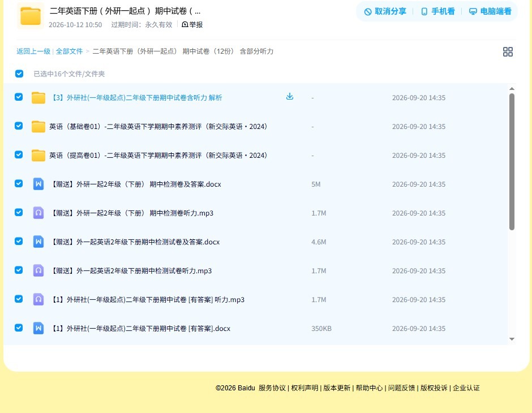Click the file list vertical scrollbar thumb
Viewport: 532px width, 413px height.
coord(512,162)
